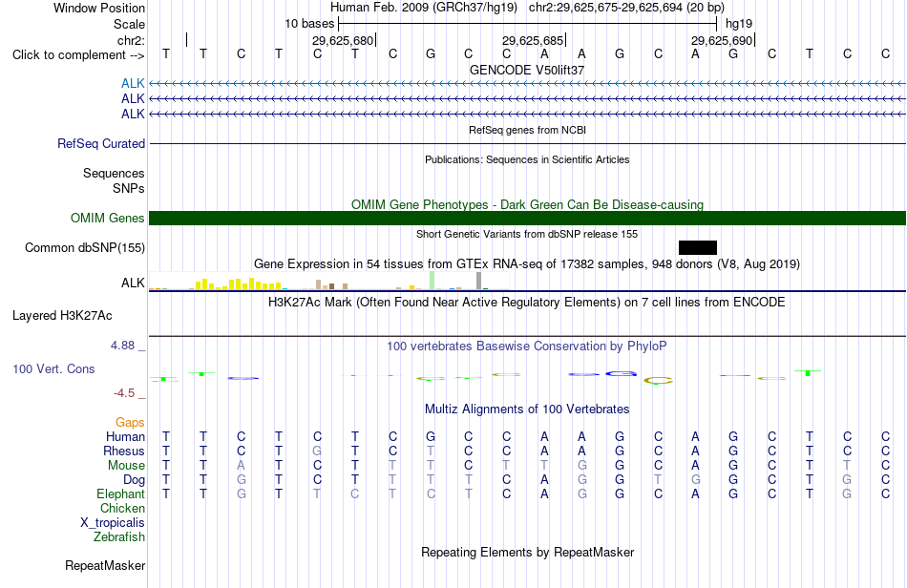This screenshot has width=907, height=588.
Task: Click the black dbSNP variant block
Action: [698, 247]
